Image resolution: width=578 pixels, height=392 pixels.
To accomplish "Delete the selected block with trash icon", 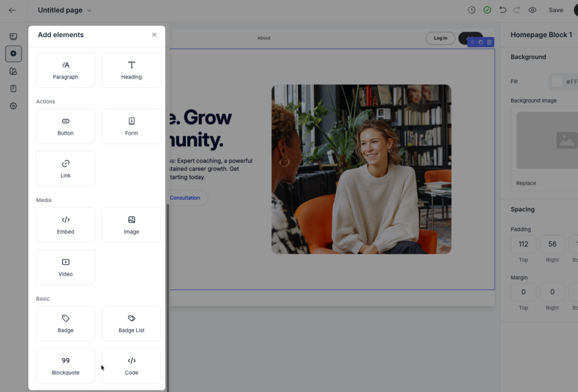I will (489, 42).
